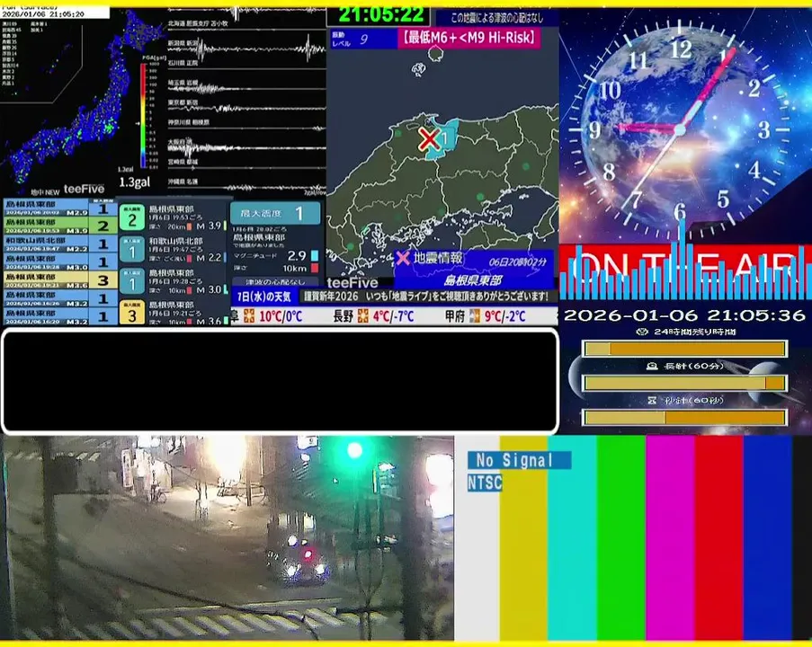Click the weather icon beside 10°C/0°C
The image size is (812, 647).
249,315
